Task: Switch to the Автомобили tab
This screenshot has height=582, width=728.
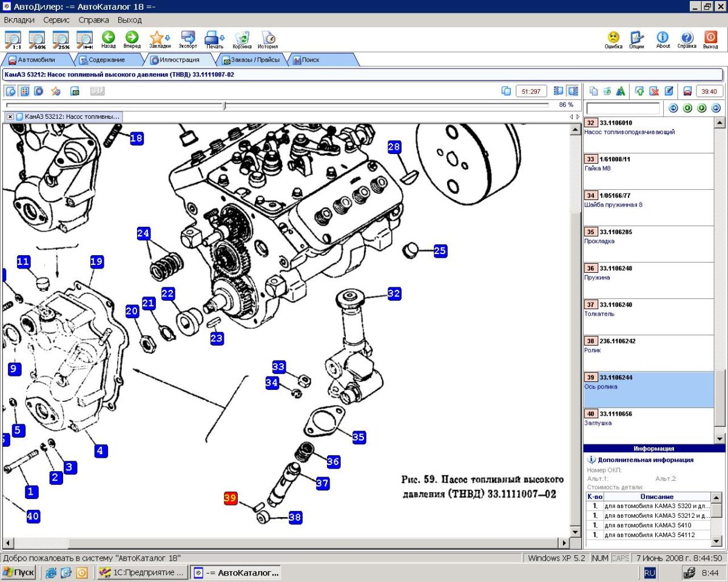Action: coord(36,60)
